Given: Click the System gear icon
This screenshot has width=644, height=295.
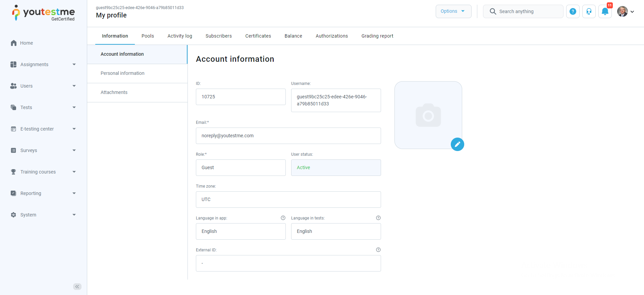Looking at the screenshot, I should point(13,215).
